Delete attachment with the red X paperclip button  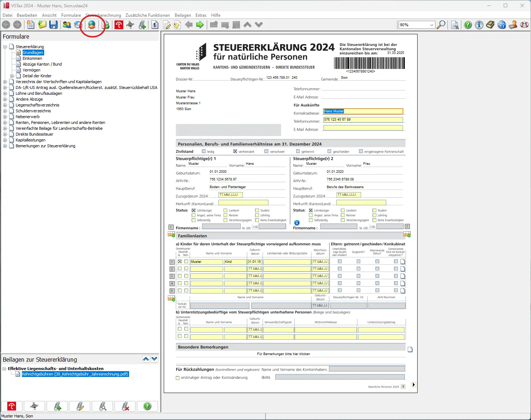(125, 406)
